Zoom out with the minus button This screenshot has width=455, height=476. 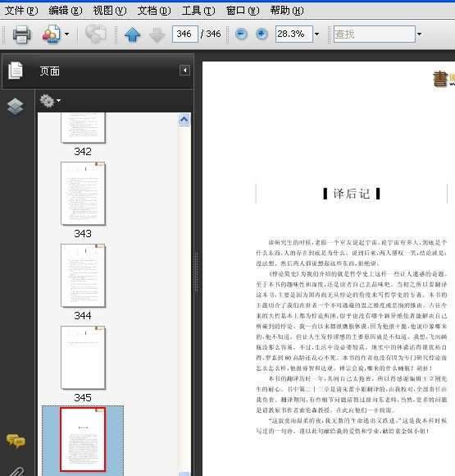click(x=241, y=34)
